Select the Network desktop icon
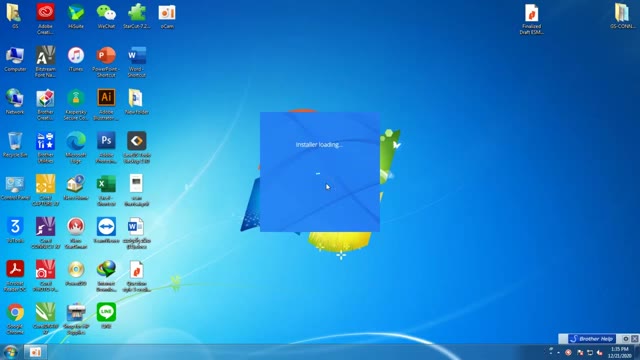 [15, 102]
